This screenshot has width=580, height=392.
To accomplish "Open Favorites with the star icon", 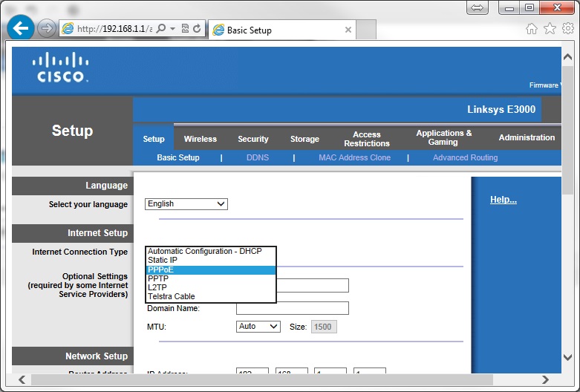I will [550, 28].
